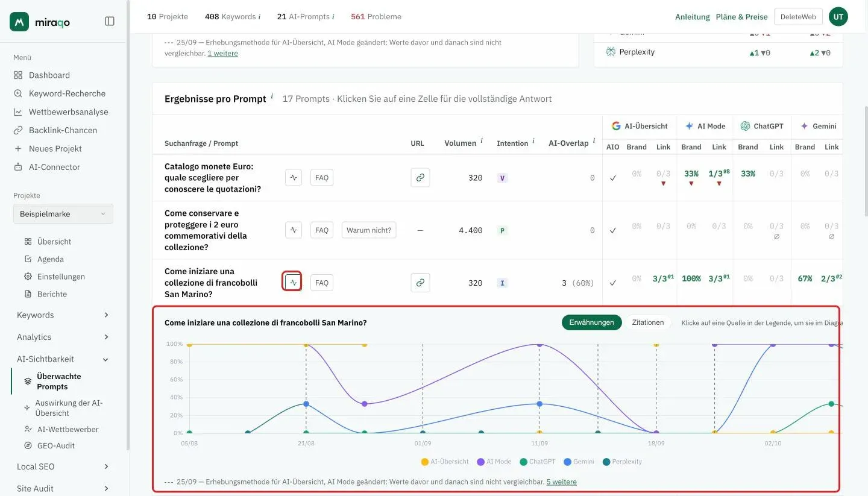Toggle the trend chart for francobolli San Marino
The width and height of the screenshot is (868, 496).
point(292,282)
